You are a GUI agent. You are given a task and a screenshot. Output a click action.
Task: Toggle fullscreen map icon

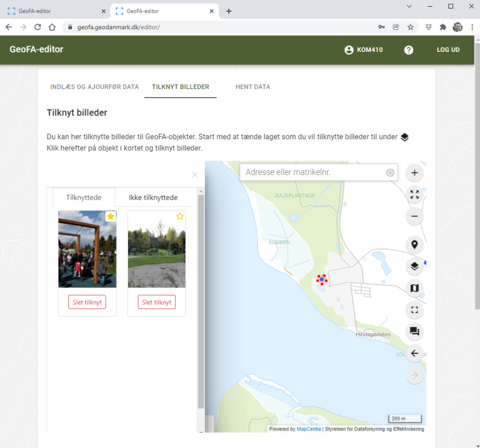click(x=414, y=310)
